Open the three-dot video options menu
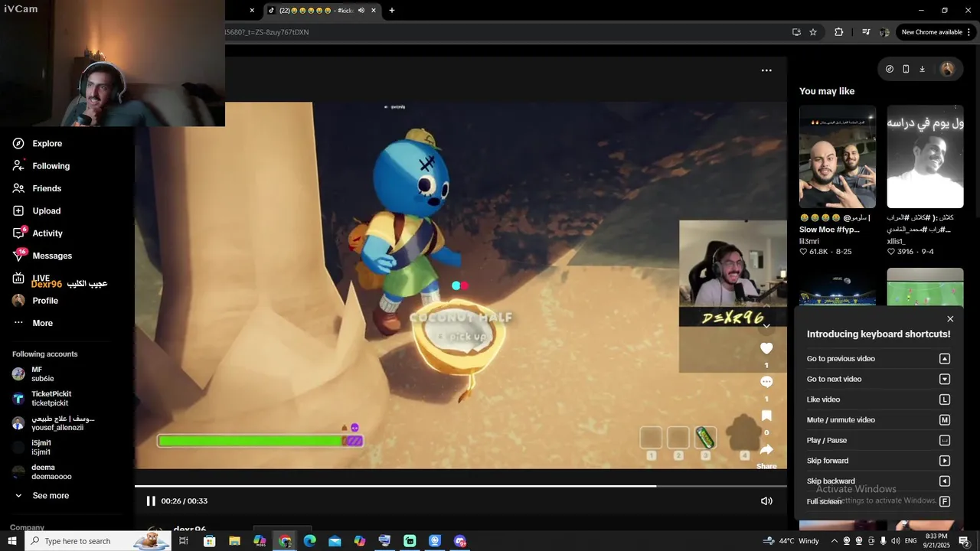 (x=766, y=70)
